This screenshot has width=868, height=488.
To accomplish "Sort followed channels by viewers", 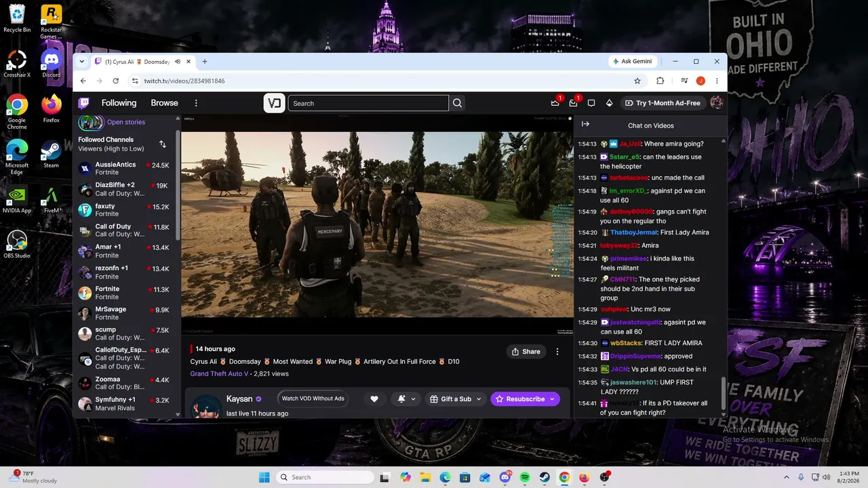I will [x=163, y=144].
